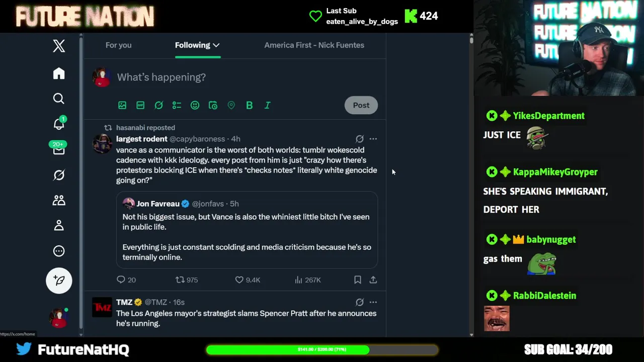Expand the Following tab dropdown chevron
The image size is (644, 362).
pos(216,45)
